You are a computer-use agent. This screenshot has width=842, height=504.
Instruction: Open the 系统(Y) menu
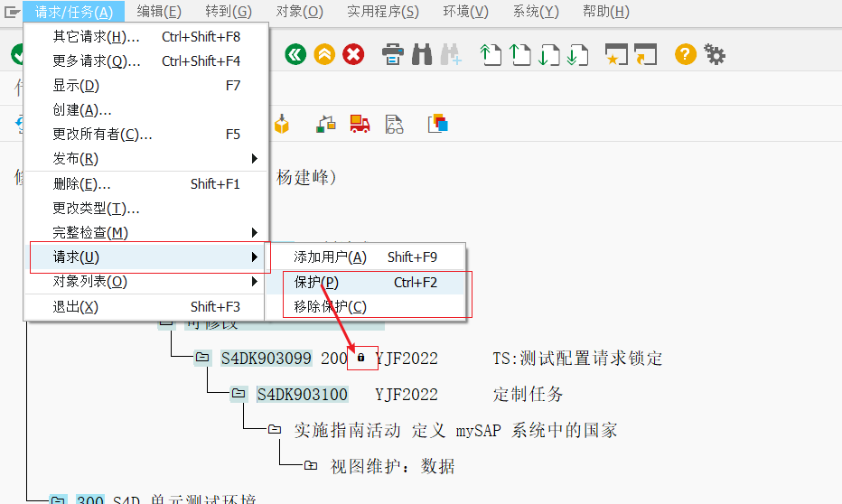pyautogui.click(x=536, y=11)
